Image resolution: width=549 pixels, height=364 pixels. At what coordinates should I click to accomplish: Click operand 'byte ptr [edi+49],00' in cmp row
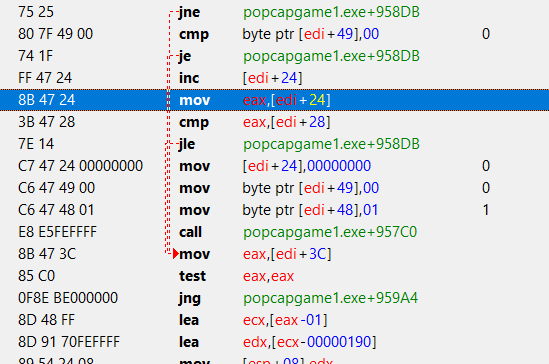[x=311, y=34]
